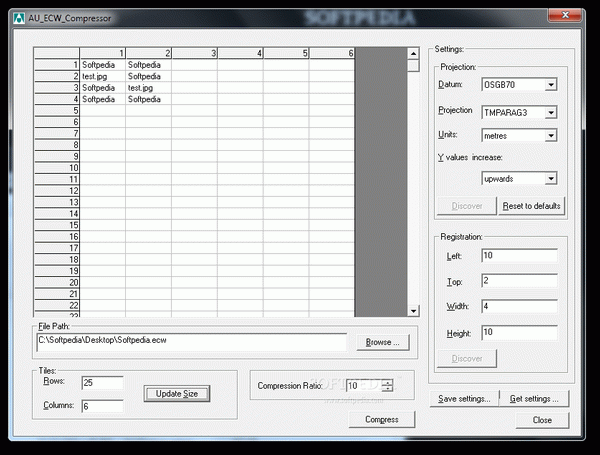Click the Browse button
The image size is (600, 455).
[381, 342]
